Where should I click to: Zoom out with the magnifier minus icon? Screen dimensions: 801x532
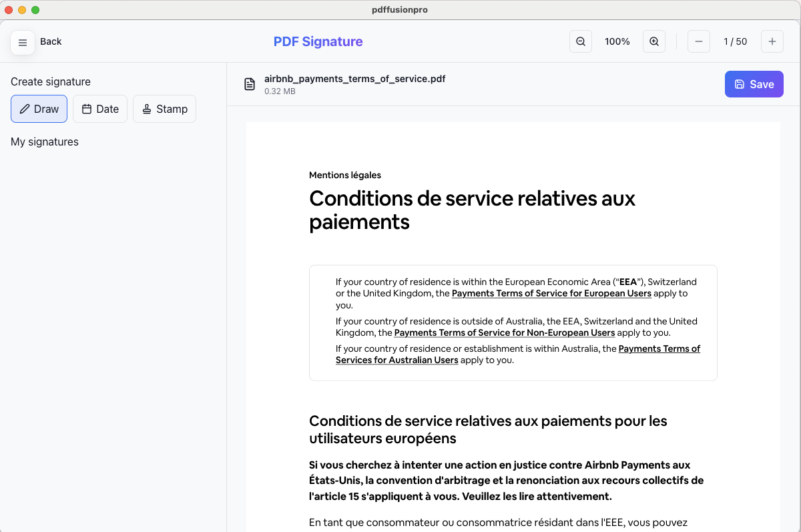click(x=581, y=41)
